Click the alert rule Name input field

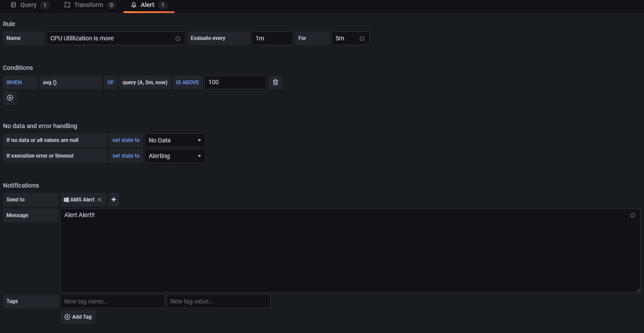click(x=116, y=38)
